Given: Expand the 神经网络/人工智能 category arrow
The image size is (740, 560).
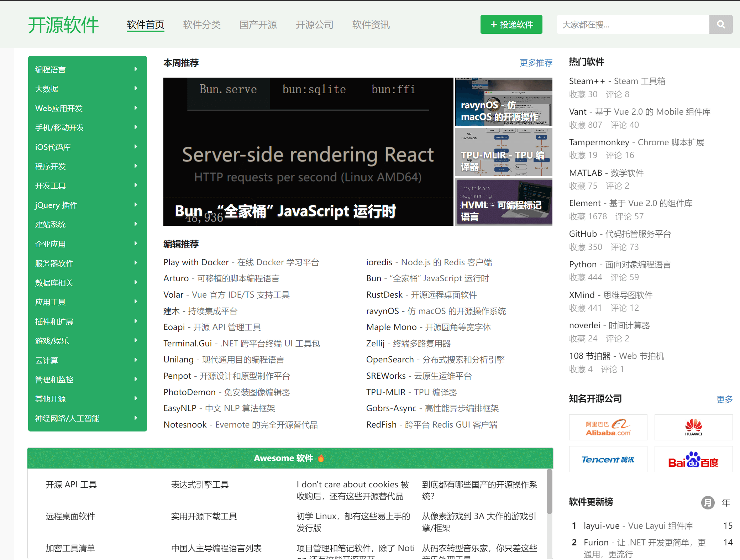Looking at the screenshot, I should pyautogui.click(x=136, y=418).
